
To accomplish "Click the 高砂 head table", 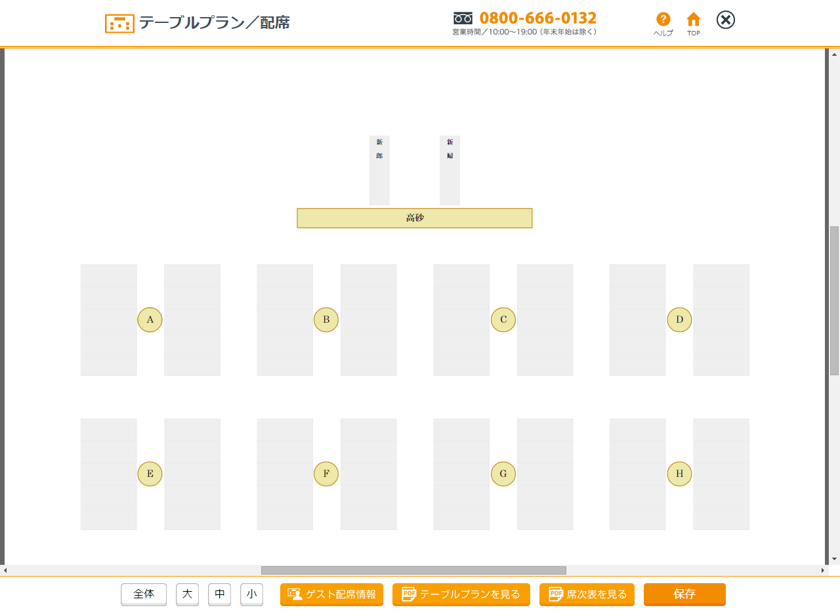I will point(415,218).
